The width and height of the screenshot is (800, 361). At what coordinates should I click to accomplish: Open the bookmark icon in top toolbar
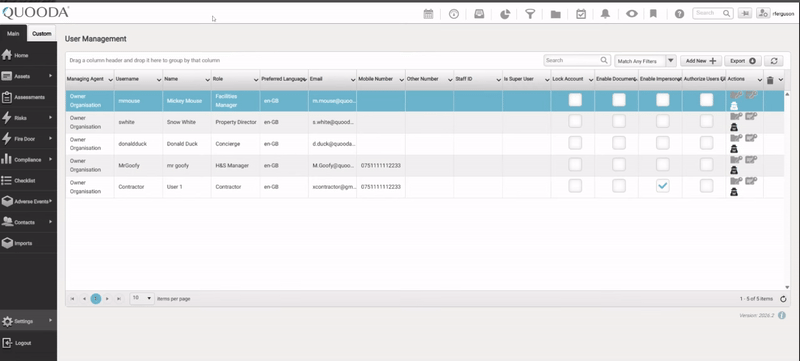coord(653,14)
